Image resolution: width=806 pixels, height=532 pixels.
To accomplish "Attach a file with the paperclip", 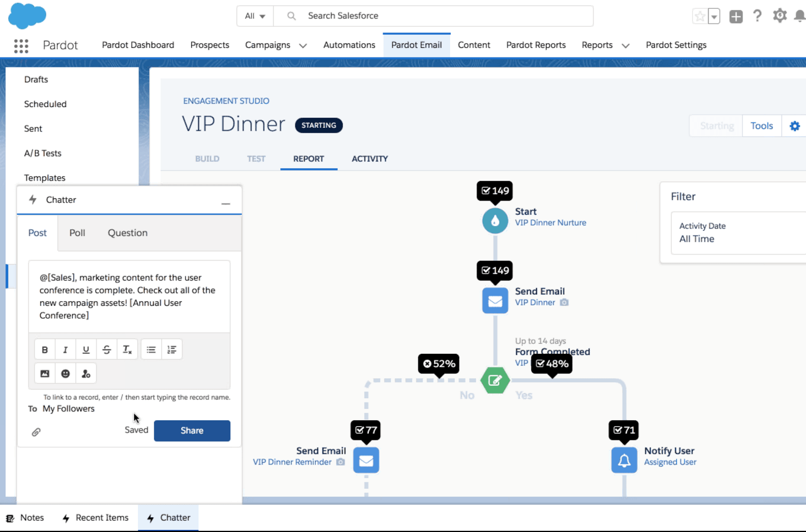I will (x=36, y=432).
